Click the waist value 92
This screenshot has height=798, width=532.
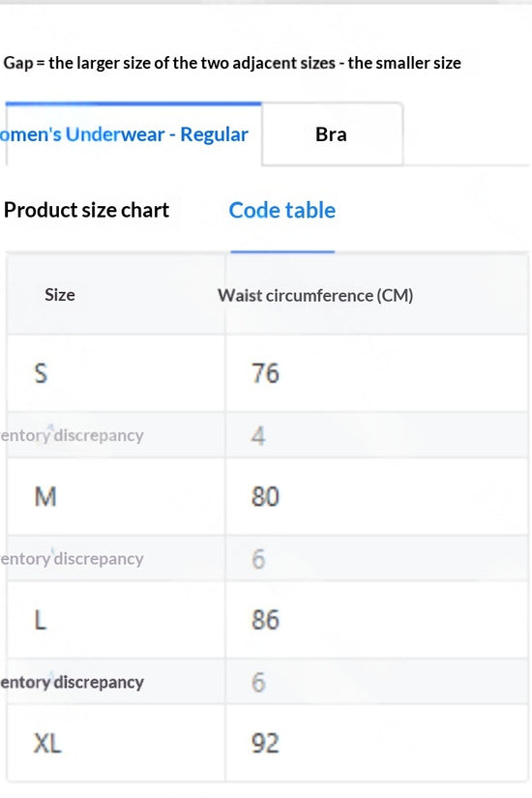click(x=265, y=743)
